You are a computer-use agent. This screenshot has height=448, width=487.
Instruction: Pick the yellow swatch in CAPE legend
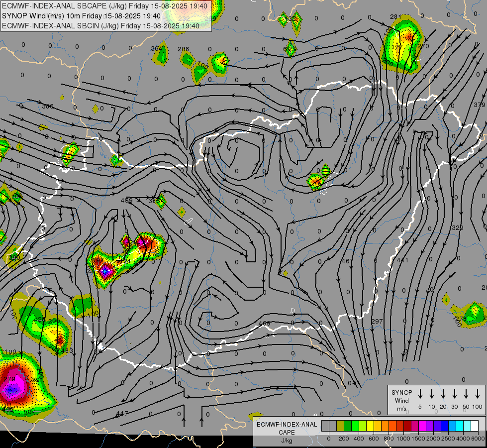click(370, 426)
